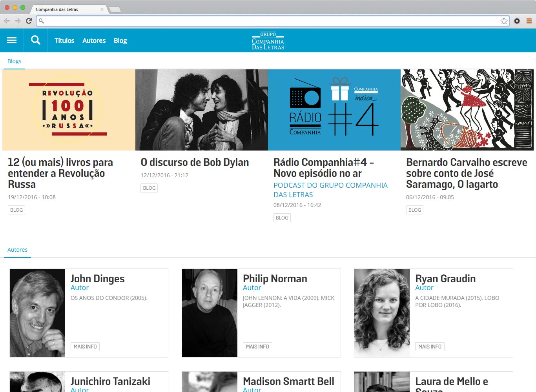Open the hamburger menu in site header

click(12, 40)
